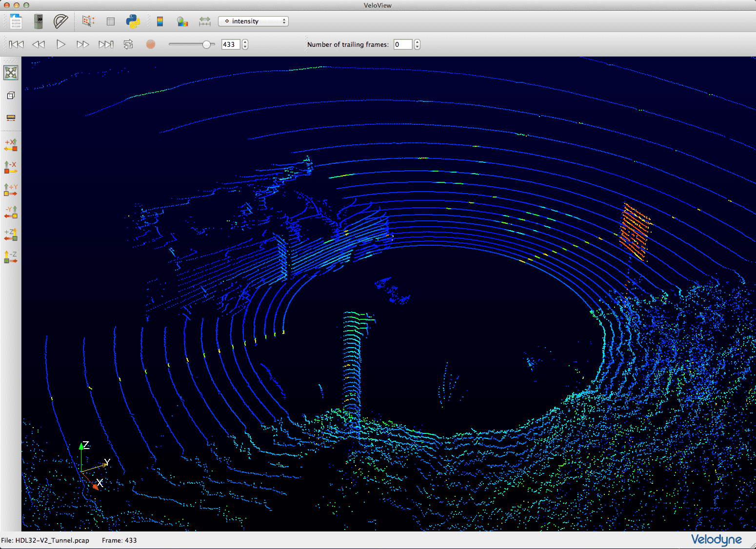Expand the intensity color-by dropdown
756x549 pixels.
(254, 21)
